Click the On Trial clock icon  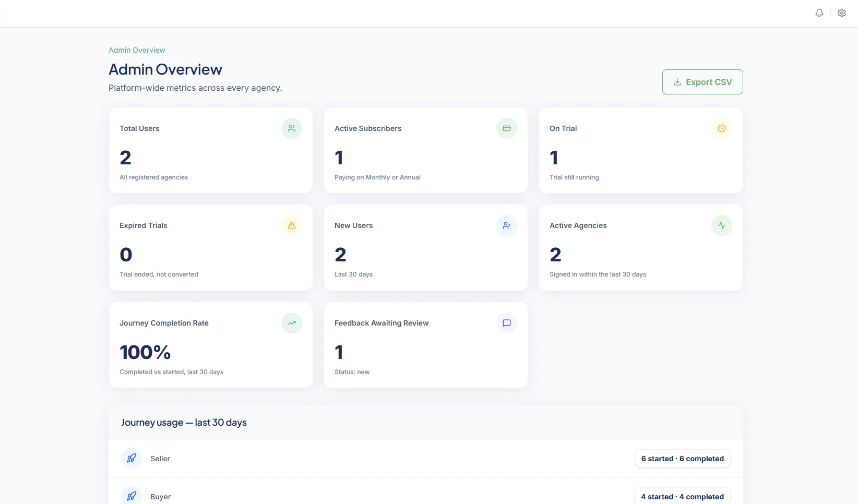click(x=722, y=128)
